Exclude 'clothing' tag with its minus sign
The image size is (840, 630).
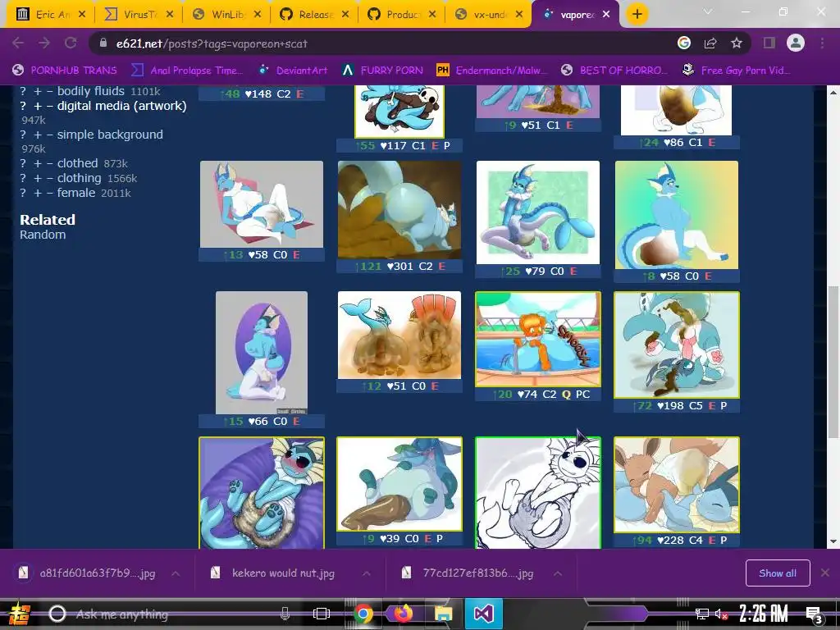click(50, 178)
